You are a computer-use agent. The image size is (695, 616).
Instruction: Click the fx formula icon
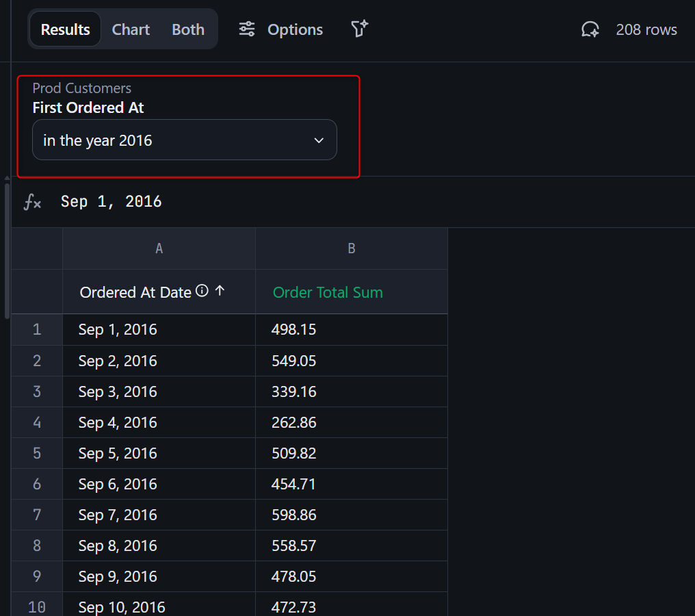coord(32,202)
